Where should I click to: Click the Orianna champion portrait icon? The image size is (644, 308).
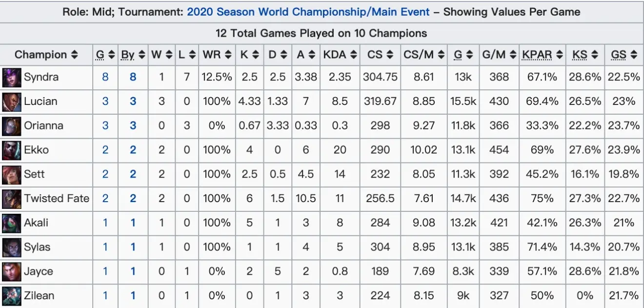click(12, 126)
